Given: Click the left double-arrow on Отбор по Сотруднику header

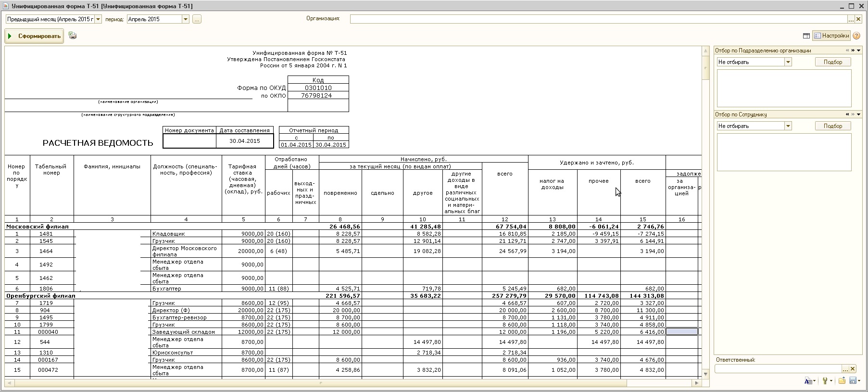Looking at the screenshot, I should (848, 114).
